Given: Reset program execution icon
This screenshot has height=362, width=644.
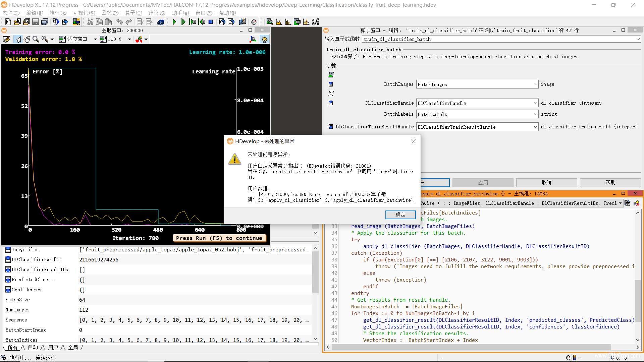Looking at the screenshot, I should coord(222,22).
